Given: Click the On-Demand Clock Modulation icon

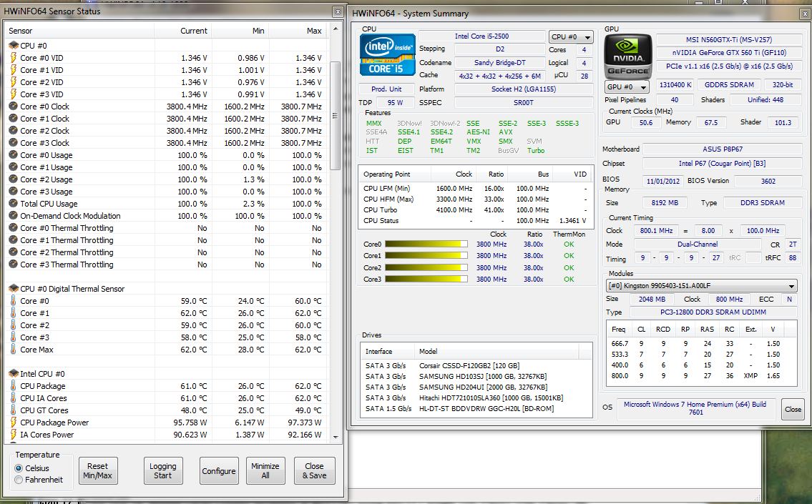Looking at the screenshot, I should 14,216.
